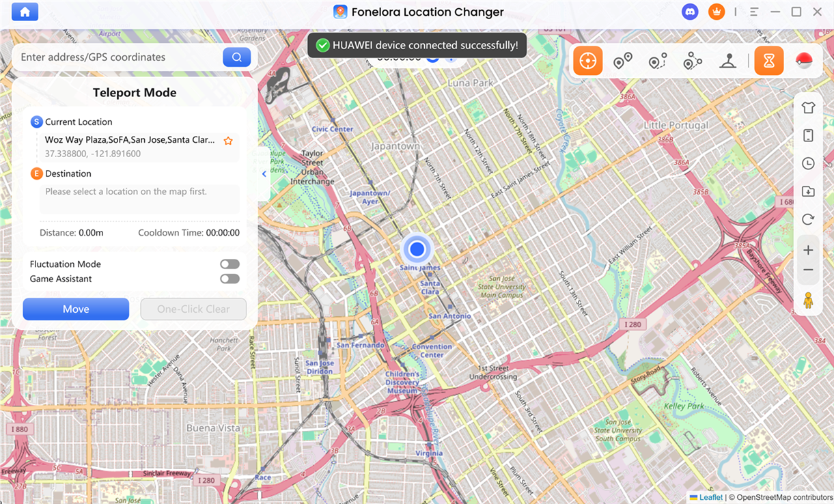Click the Convention Center map label
This screenshot has width=834, height=504.
432,350
